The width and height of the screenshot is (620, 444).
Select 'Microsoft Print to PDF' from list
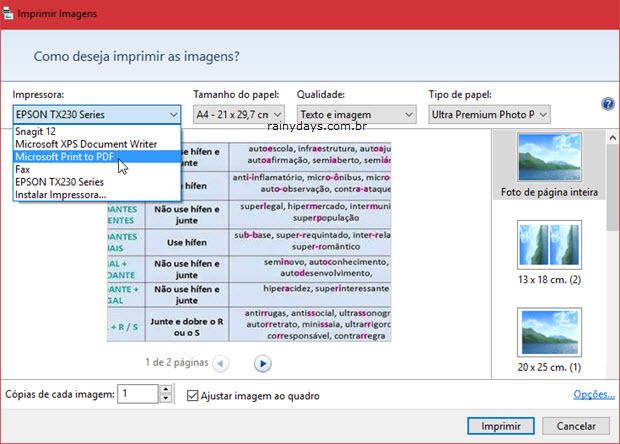coord(64,157)
